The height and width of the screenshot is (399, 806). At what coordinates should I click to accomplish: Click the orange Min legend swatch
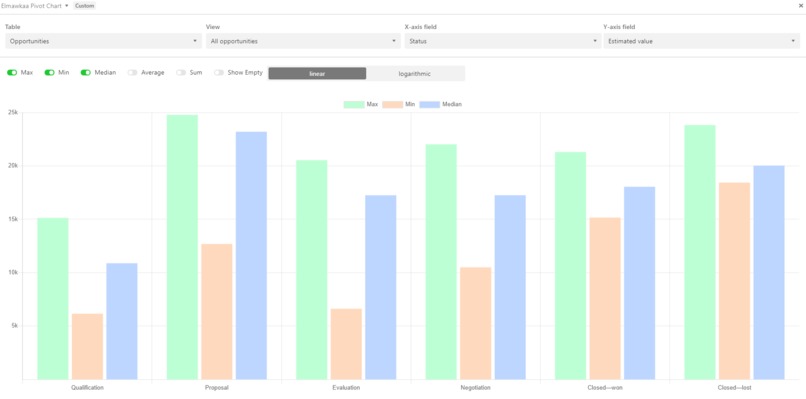pyautogui.click(x=393, y=104)
